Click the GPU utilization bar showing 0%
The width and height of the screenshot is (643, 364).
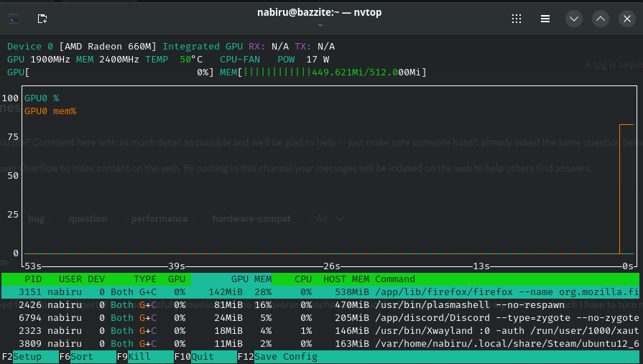point(111,73)
